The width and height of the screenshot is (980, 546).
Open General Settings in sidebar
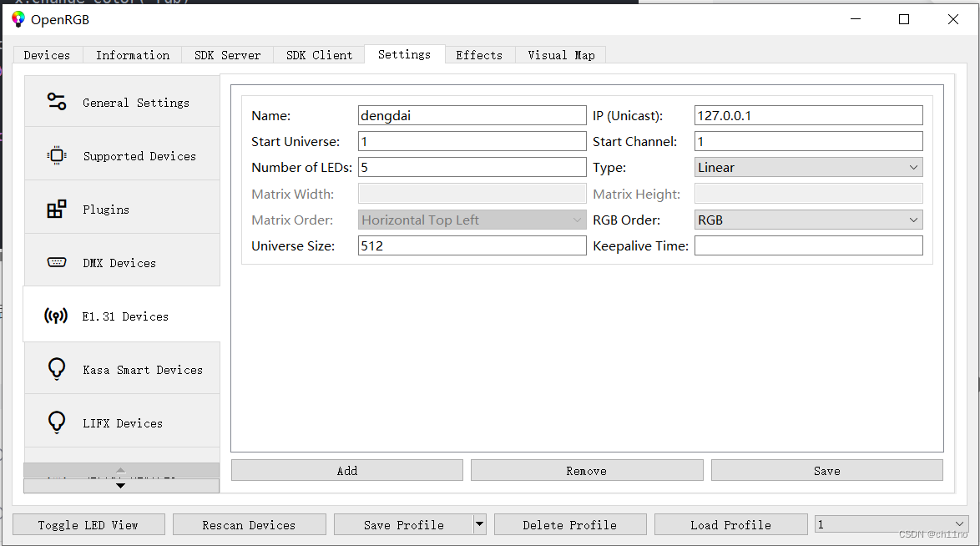(122, 101)
